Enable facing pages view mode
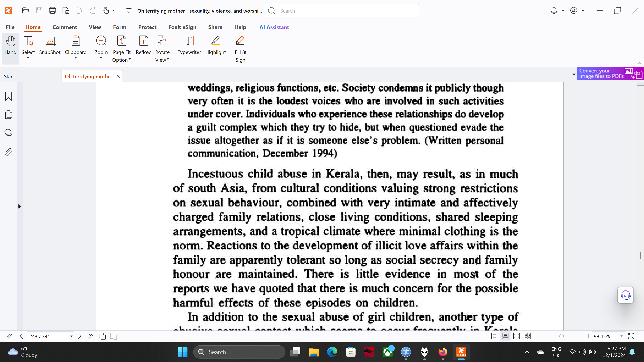644x362 pixels. (517, 336)
